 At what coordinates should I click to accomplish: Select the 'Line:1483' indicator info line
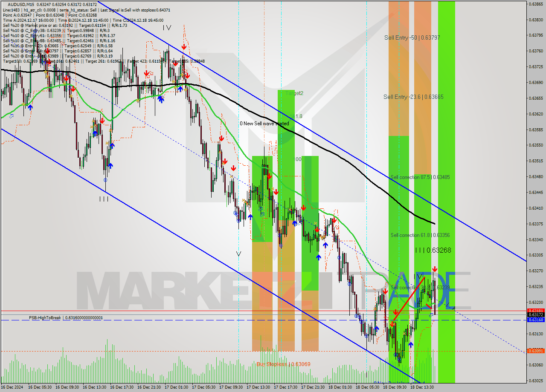(87, 10)
